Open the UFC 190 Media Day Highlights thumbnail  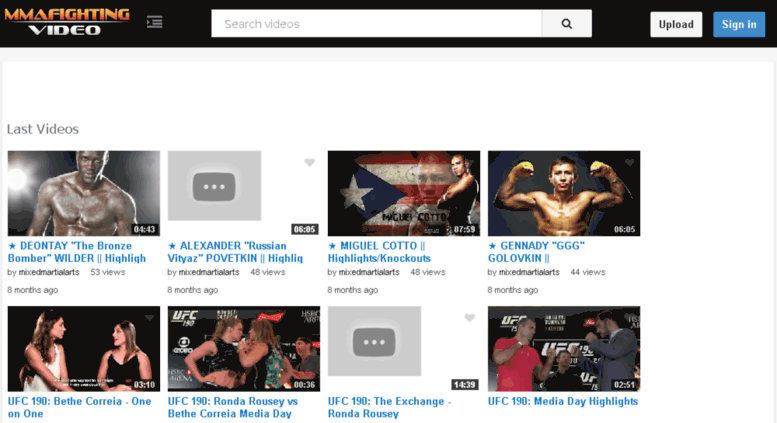[564, 349]
